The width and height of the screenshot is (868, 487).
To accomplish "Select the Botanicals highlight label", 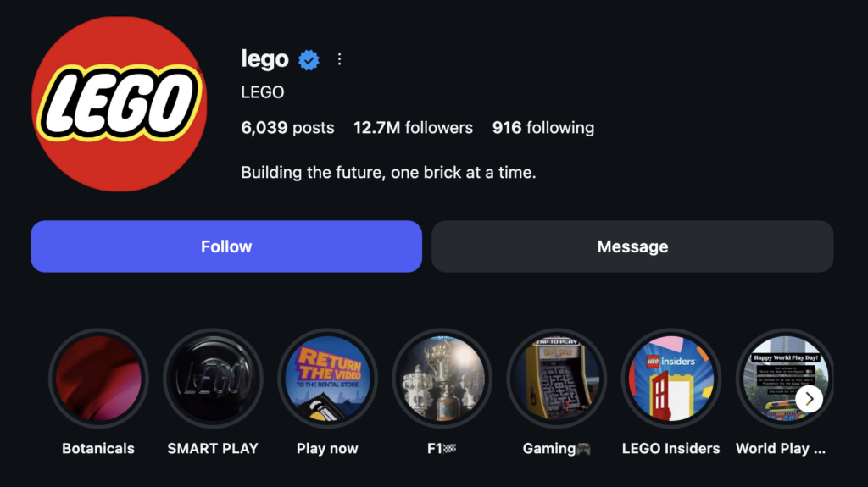I will 98,448.
